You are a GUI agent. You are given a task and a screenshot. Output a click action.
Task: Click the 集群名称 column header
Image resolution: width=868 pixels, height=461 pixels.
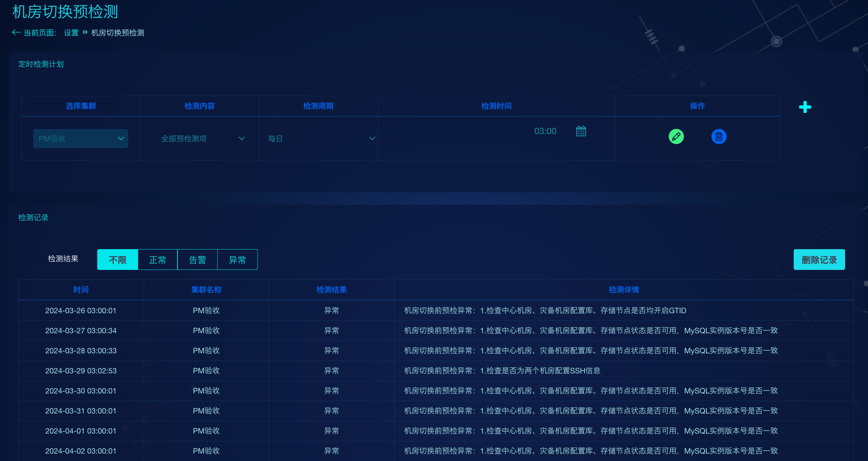coord(206,290)
